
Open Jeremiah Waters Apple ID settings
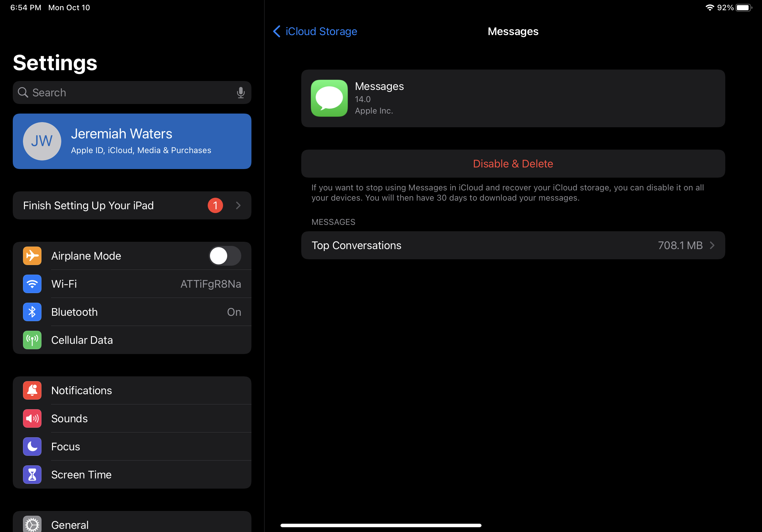[132, 141]
